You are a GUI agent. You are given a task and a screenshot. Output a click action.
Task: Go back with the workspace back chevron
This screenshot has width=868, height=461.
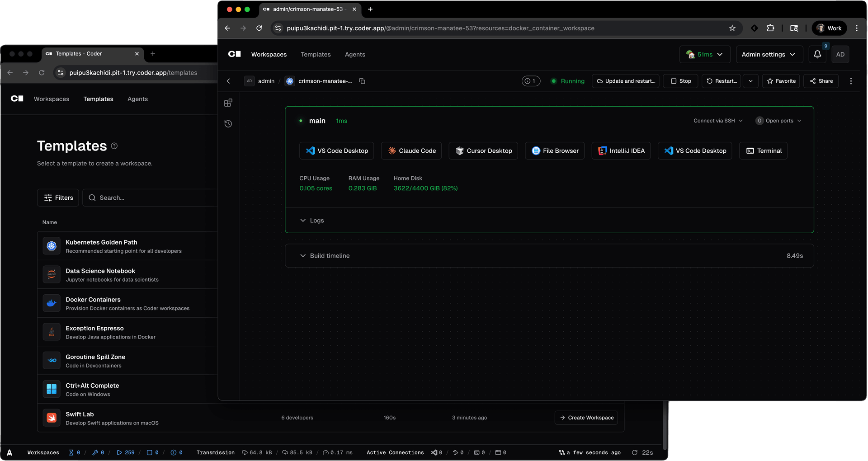click(228, 81)
